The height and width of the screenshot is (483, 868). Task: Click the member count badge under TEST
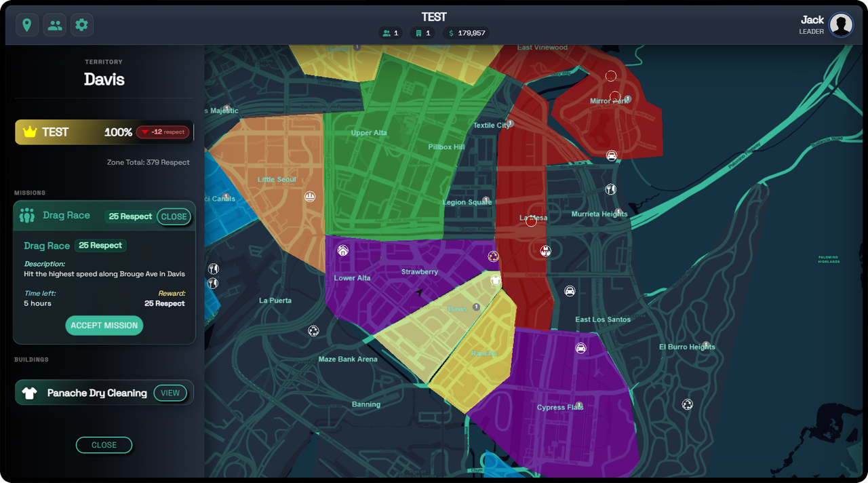391,33
